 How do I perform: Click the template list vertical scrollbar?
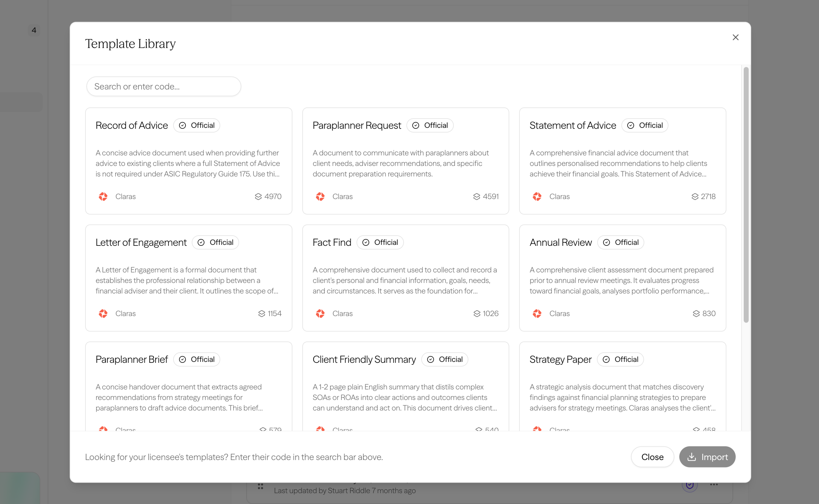pos(746,195)
